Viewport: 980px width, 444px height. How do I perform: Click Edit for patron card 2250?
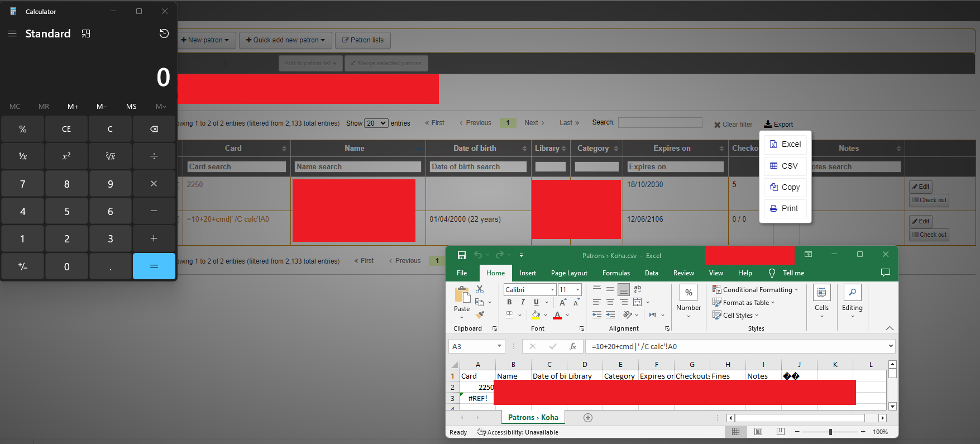coord(921,187)
